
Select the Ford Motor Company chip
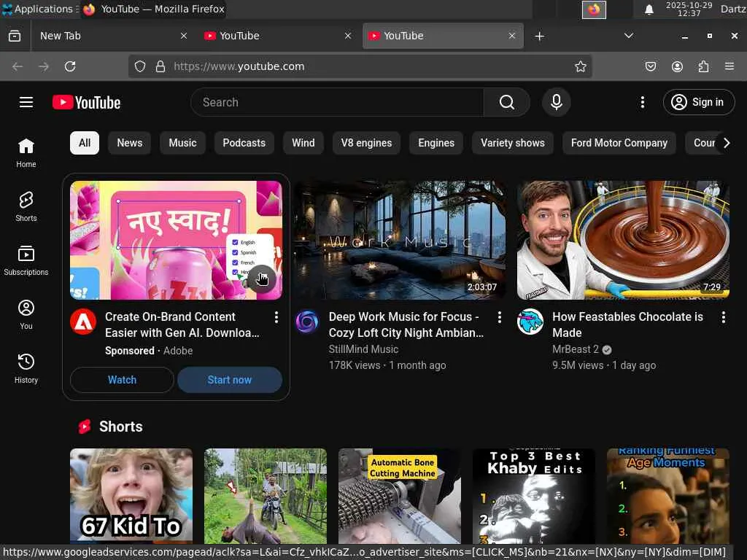coord(619,143)
